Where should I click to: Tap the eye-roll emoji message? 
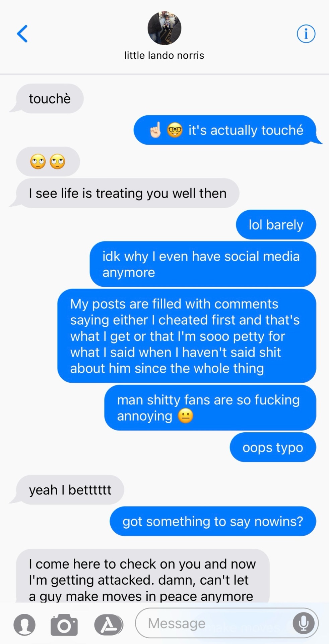[48, 162]
